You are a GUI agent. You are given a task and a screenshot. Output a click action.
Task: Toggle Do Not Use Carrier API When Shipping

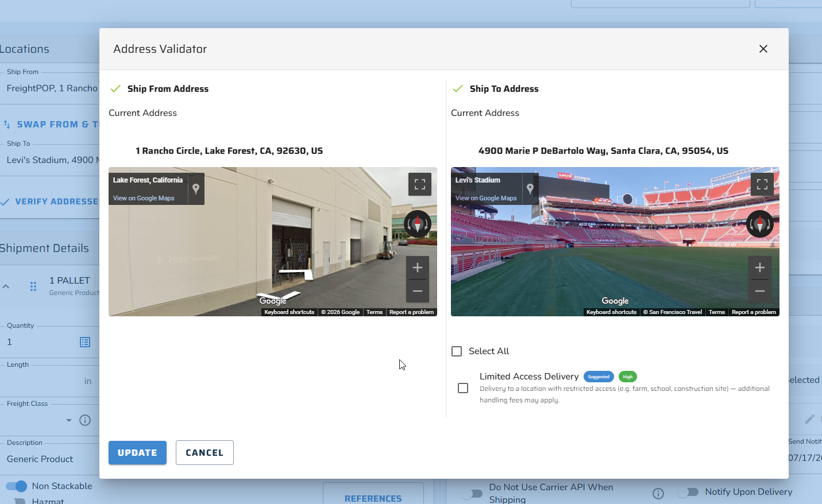472,494
